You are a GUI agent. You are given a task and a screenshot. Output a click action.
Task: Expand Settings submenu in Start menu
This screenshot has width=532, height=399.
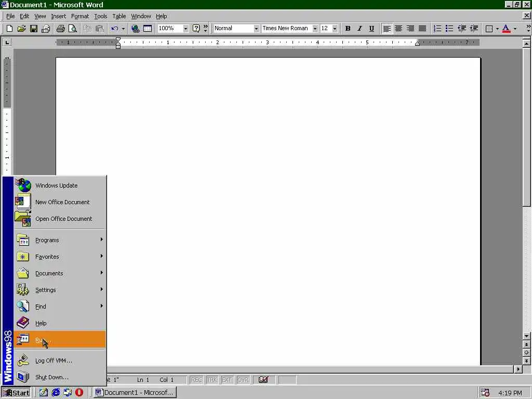(60, 290)
